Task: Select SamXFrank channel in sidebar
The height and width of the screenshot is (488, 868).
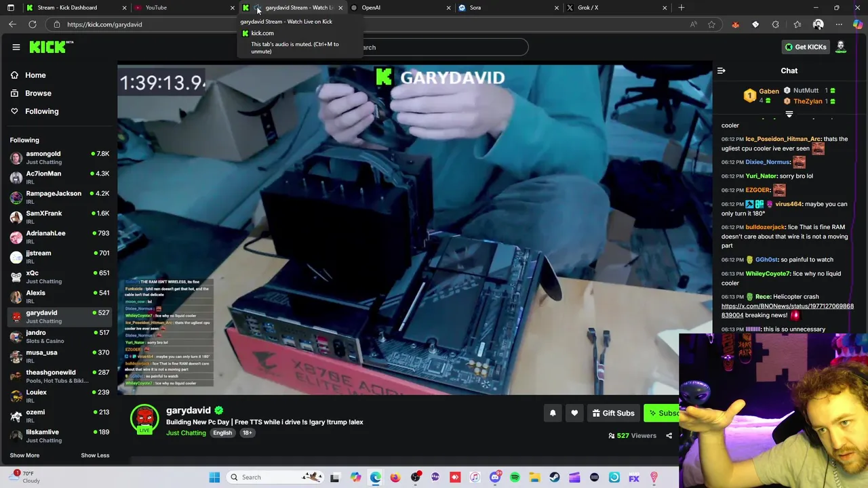Action: click(60, 217)
